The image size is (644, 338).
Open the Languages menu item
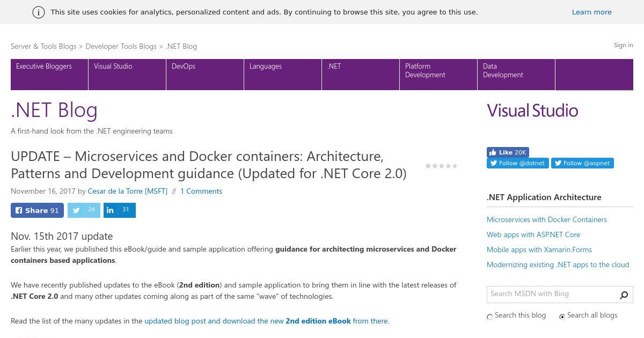[x=283, y=75]
